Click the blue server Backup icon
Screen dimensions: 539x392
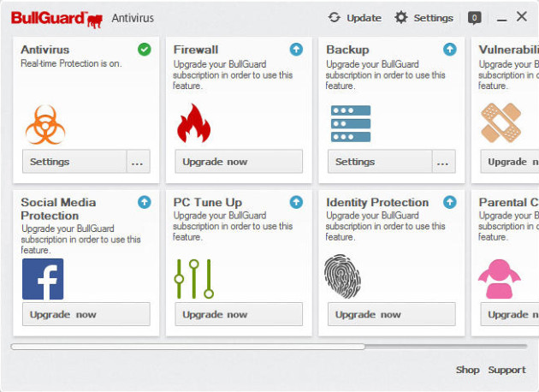pos(351,123)
